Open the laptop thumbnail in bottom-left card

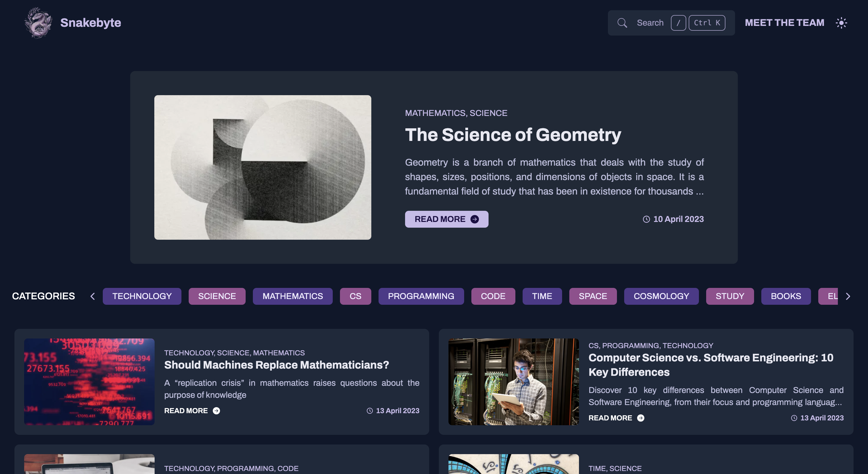tap(89, 464)
